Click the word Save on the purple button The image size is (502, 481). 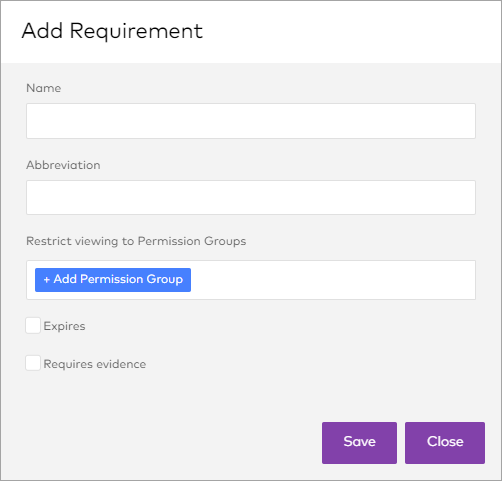coord(359,442)
